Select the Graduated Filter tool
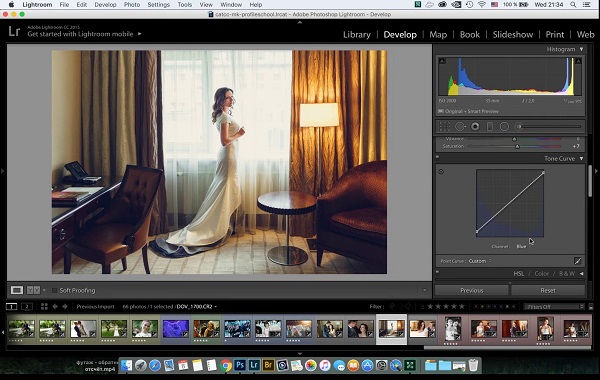 coord(490,126)
